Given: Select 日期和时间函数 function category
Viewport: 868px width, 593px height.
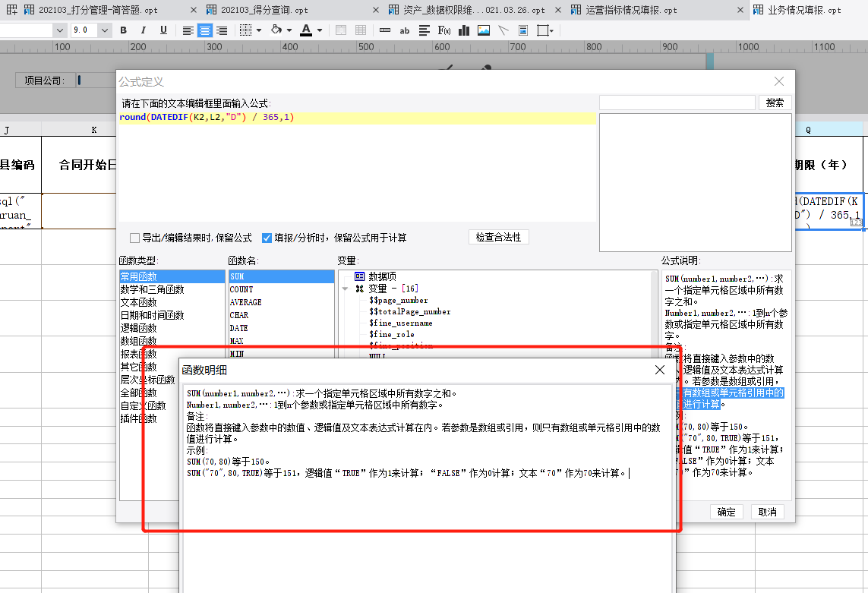Looking at the screenshot, I should pos(152,315).
